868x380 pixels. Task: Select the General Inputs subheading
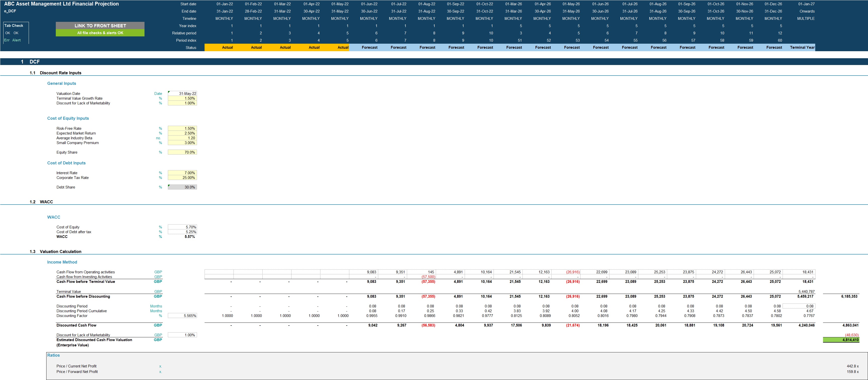62,84
